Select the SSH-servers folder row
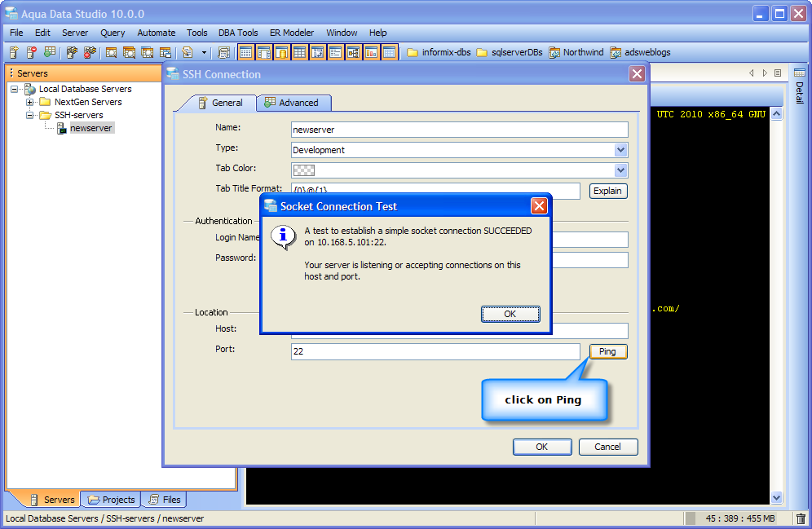Viewport: 812px width, 529px height. [79, 115]
